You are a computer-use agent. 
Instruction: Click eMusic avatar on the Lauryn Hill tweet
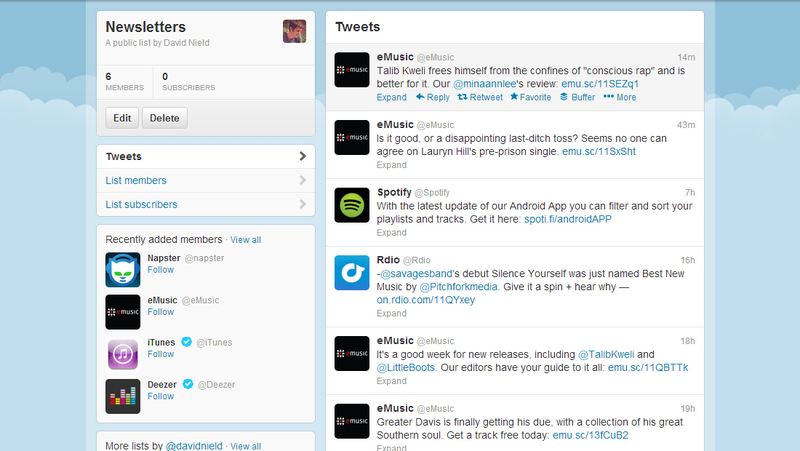(x=352, y=137)
